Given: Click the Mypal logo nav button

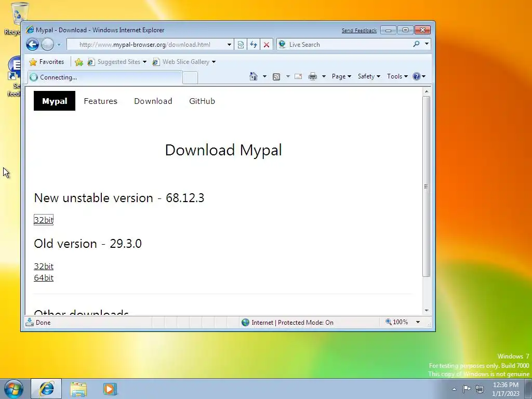Looking at the screenshot, I should point(54,101).
